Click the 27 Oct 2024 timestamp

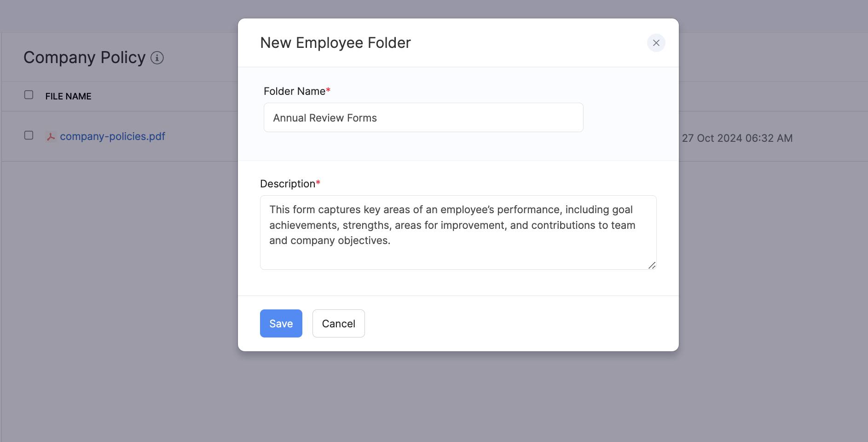pos(737,138)
